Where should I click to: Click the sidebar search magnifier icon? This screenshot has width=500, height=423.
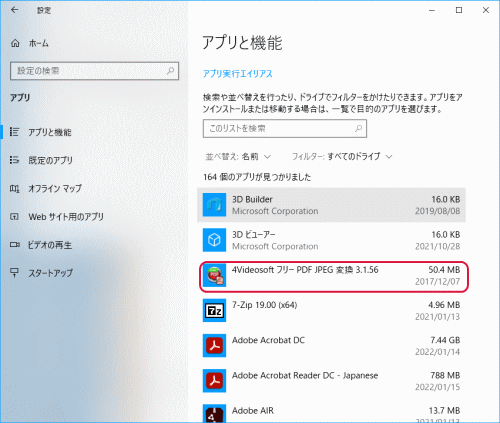(x=171, y=71)
